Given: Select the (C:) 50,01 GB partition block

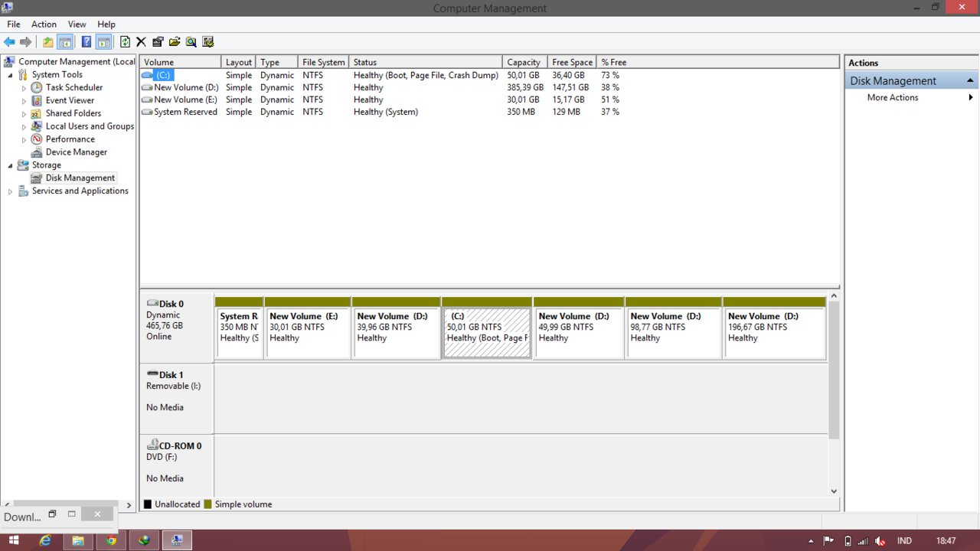Looking at the screenshot, I should click(487, 328).
